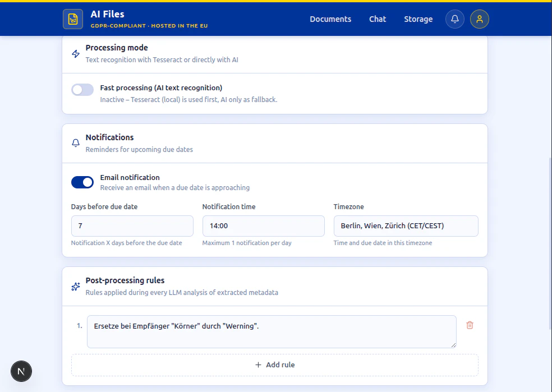Delete rule 1 using the trash icon
The height and width of the screenshot is (392, 552).
(470, 325)
